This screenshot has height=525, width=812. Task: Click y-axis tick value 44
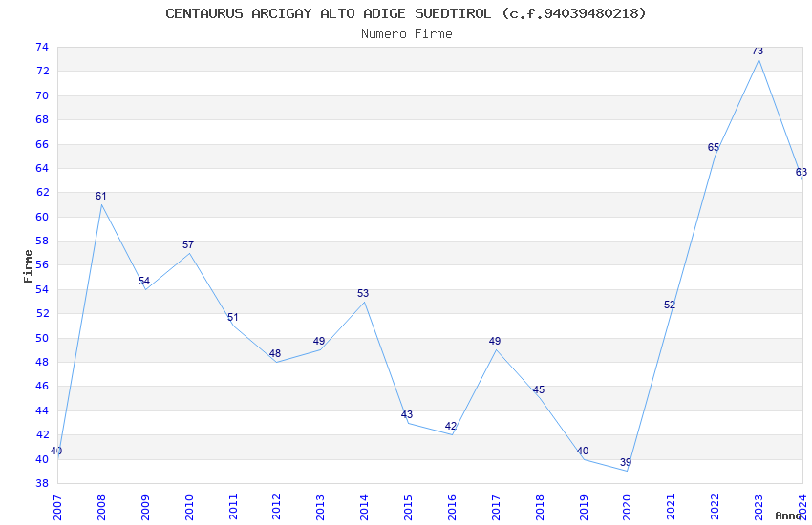(42, 410)
